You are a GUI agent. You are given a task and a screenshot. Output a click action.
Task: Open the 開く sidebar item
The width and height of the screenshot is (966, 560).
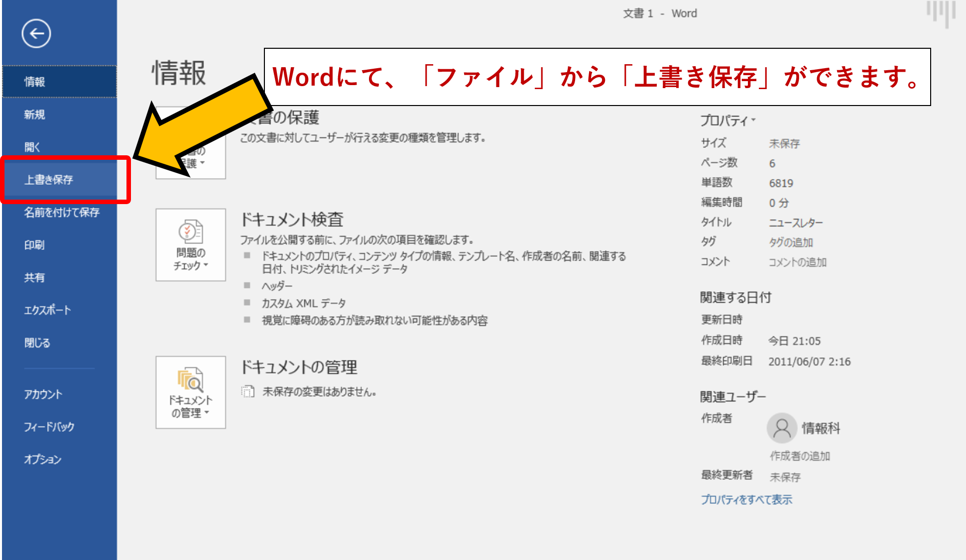(x=59, y=147)
